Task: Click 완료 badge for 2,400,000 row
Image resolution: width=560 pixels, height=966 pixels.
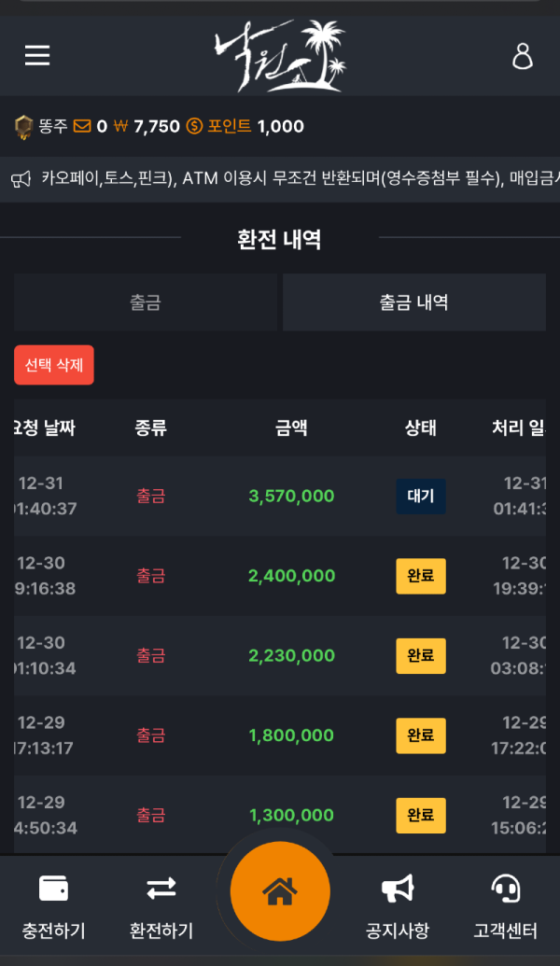Action: point(421,576)
